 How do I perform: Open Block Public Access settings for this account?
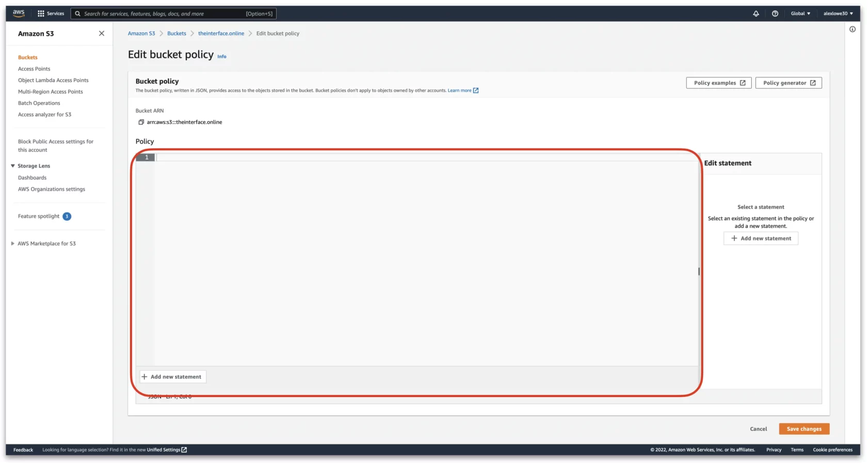[x=56, y=145]
